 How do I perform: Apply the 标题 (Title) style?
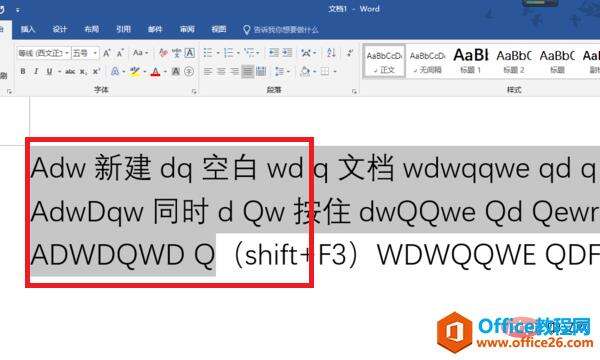pyautogui.click(x=557, y=62)
